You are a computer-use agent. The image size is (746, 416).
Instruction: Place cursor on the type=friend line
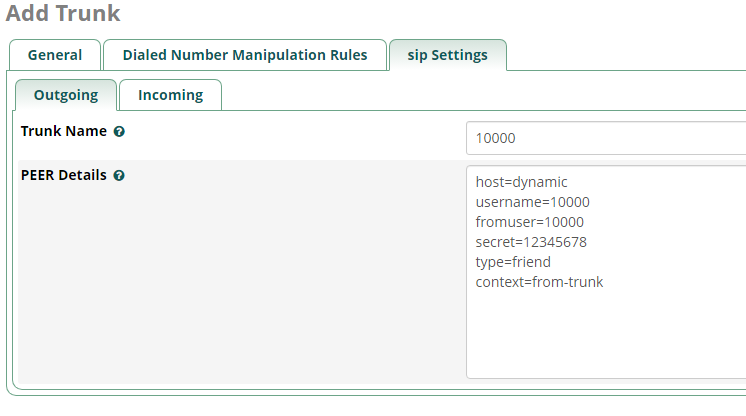(x=513, y=262)
